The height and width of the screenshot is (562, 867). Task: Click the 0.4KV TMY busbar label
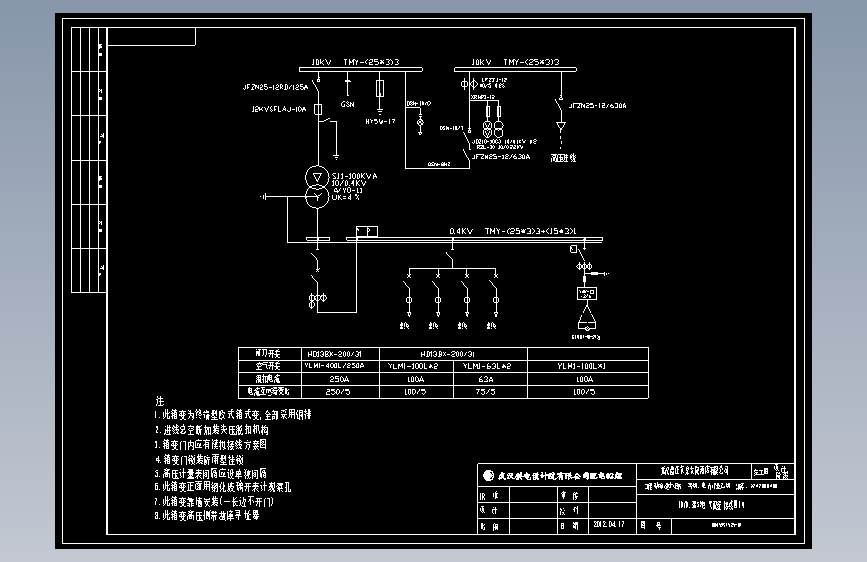513,231
